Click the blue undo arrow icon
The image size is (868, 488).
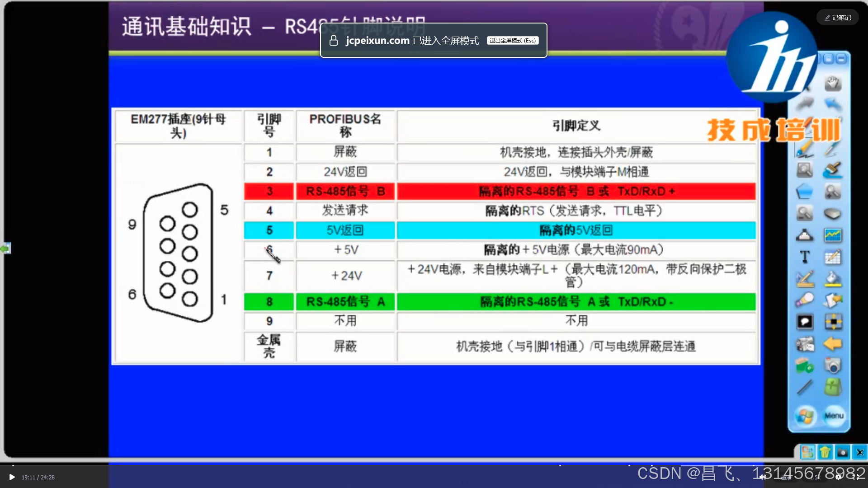point(833,104)
